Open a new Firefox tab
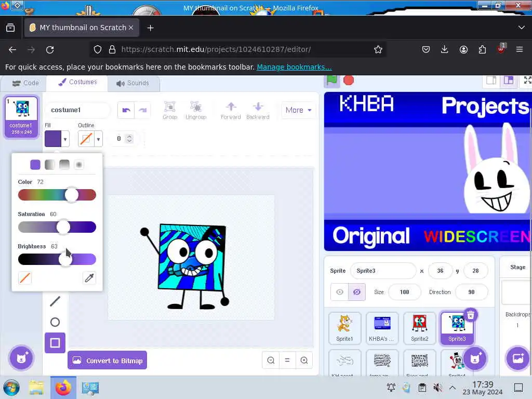Image resolution: width=532 pixels, height=399 pixels. (150, 28)
